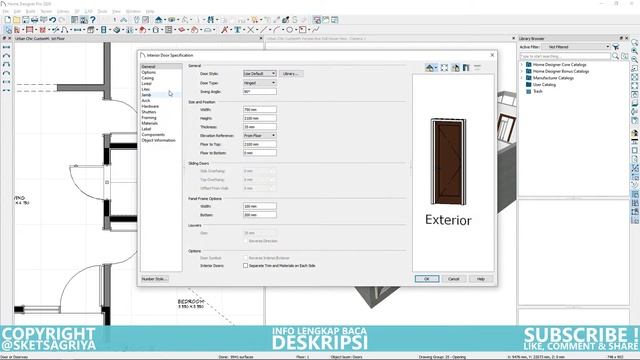640x360 pixels.
Task: Expand Home Designer Bonus Catalogs
Action: [521, 71]
